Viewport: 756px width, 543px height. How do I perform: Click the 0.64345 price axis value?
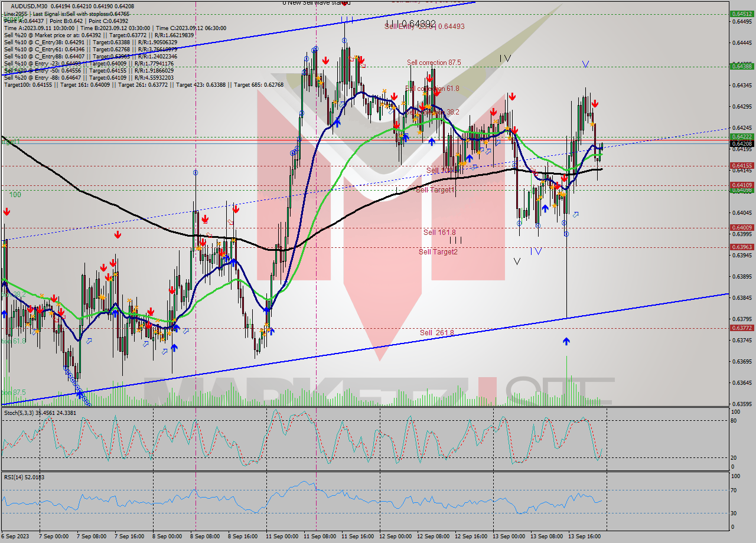742,86
